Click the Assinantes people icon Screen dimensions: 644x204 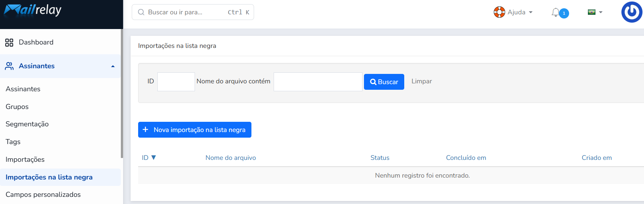coord(9,66)
